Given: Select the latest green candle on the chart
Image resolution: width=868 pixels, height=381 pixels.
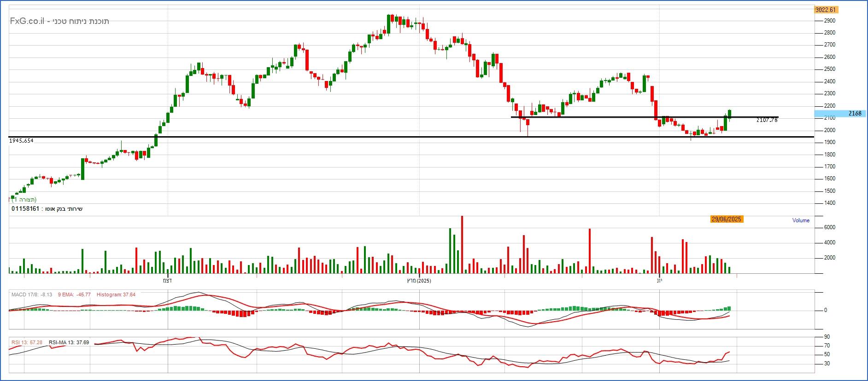Looking at the screenshot, I should pos(729,114).
